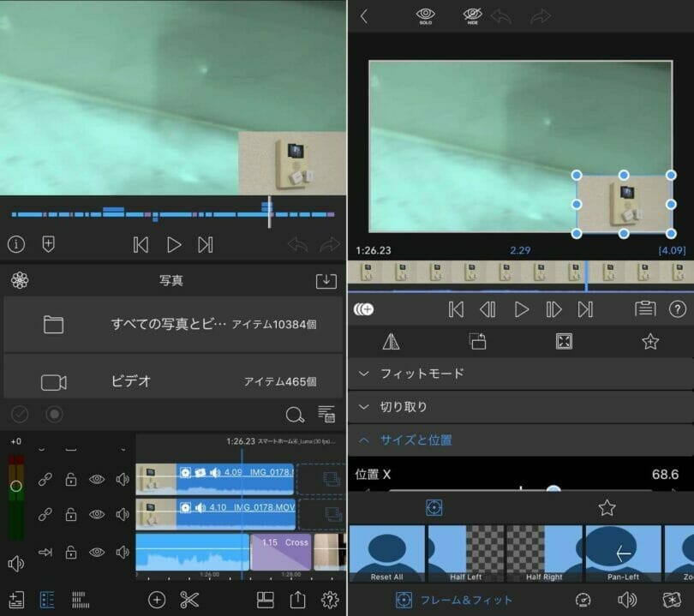The width and height of the screenshot is (694, 616).
Task: Redo the edit in left panel
Action: pos(330,244)
